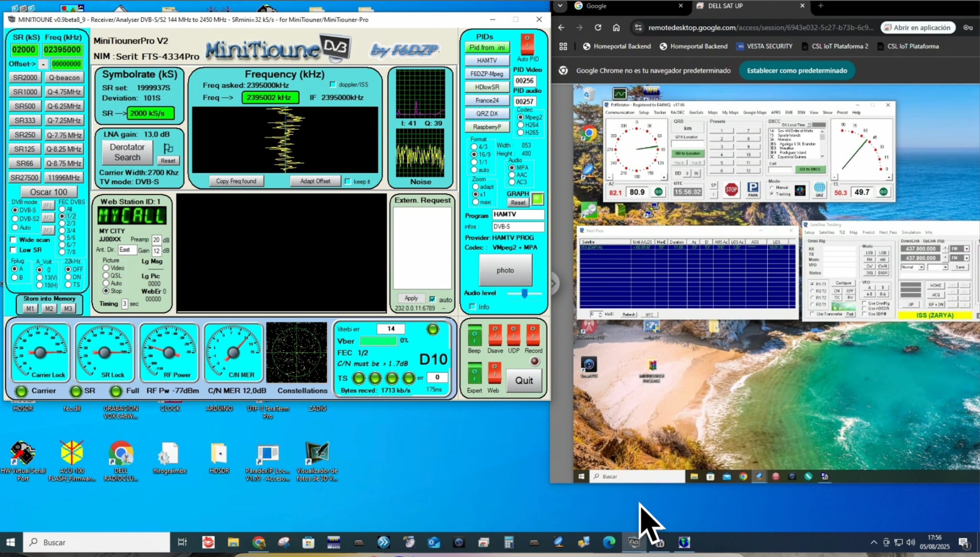Screen dimensions: 980x557
Task: Click the Chrome back arrow
Action: click(561, 28)
